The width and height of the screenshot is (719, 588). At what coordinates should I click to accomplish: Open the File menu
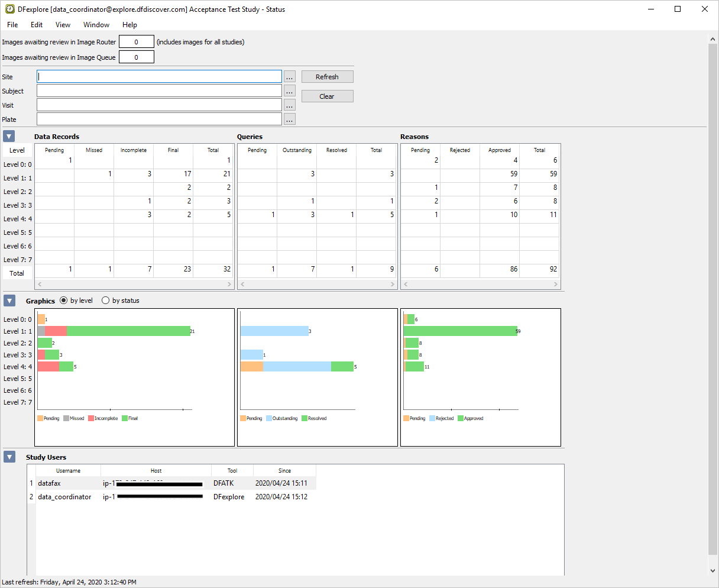click(x=12, y=25)
